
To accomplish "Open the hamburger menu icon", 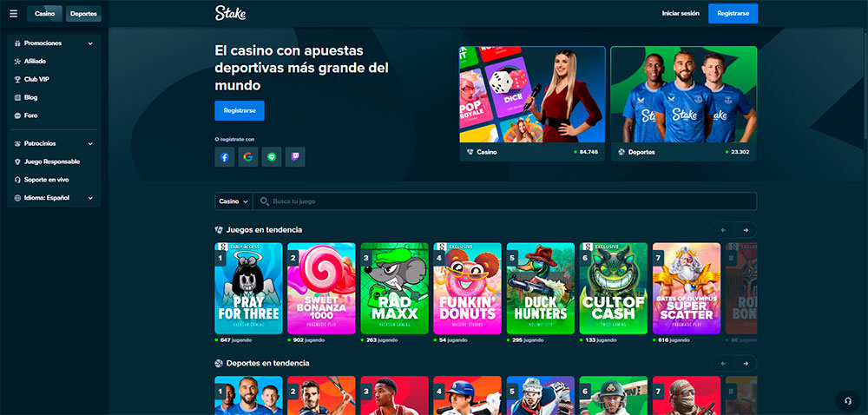I will 13,14.
